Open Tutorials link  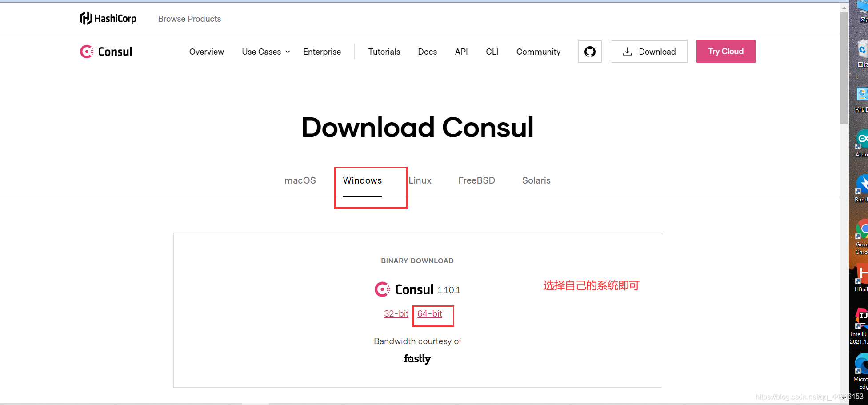pos(384,52)
